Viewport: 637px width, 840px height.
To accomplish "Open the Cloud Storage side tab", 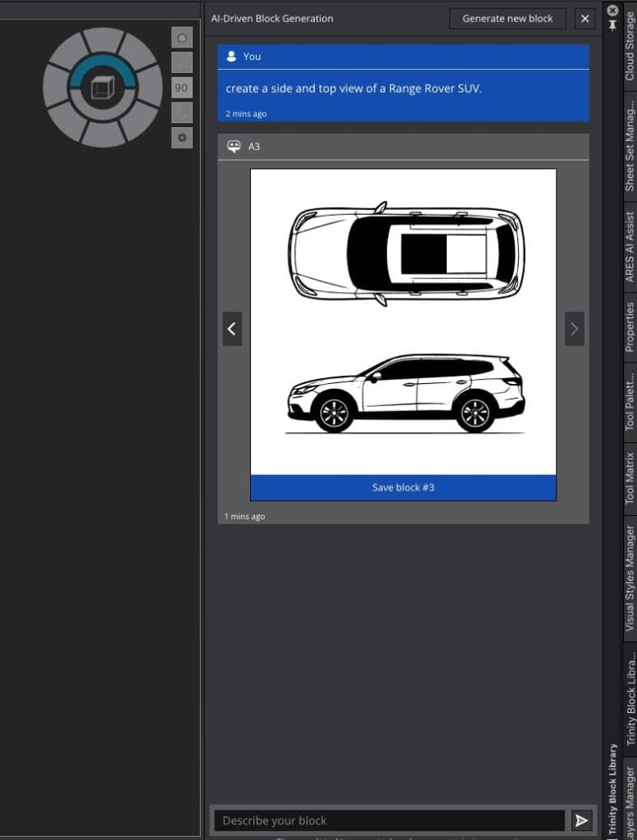I will coord(630,47).
